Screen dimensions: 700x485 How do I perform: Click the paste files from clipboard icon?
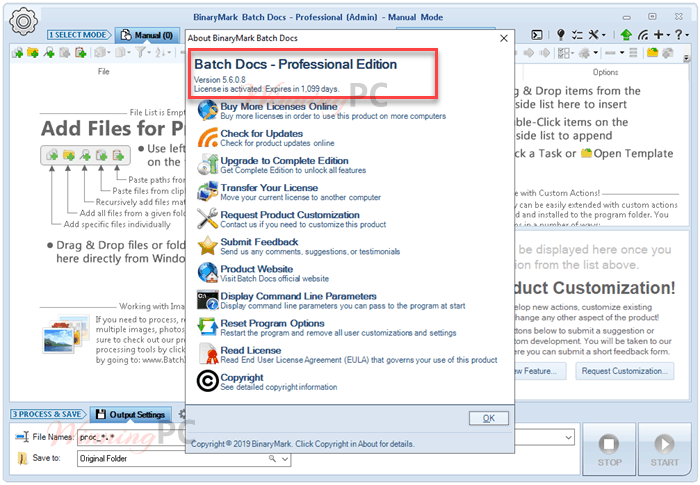click(x=65, y=53)
